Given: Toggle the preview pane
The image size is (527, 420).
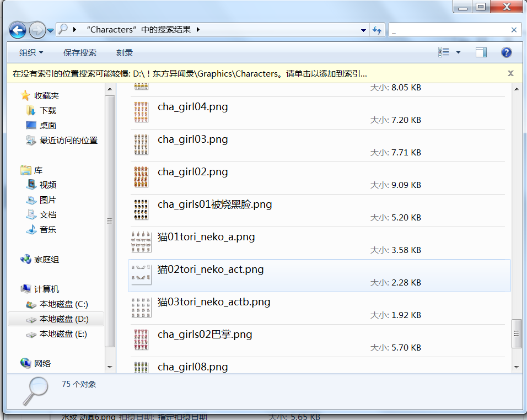Looking at the screenshot, I should (x=481, y=52).
